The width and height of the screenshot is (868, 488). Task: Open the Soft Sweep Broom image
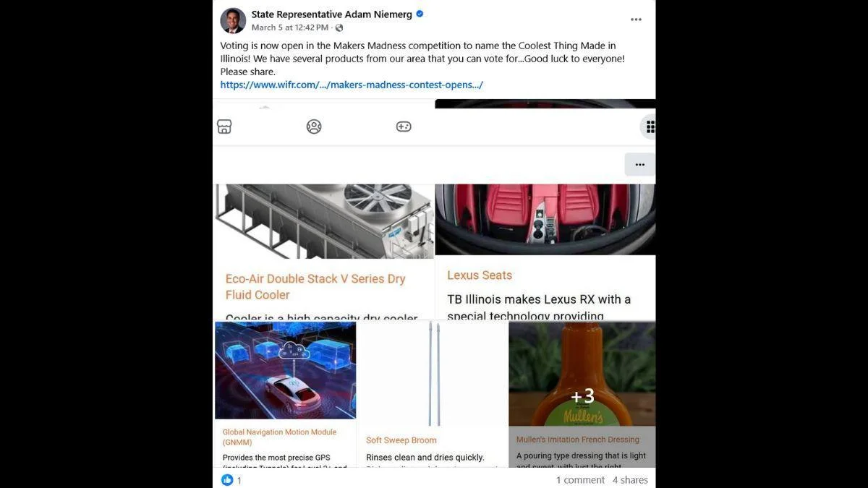point(433,374)
